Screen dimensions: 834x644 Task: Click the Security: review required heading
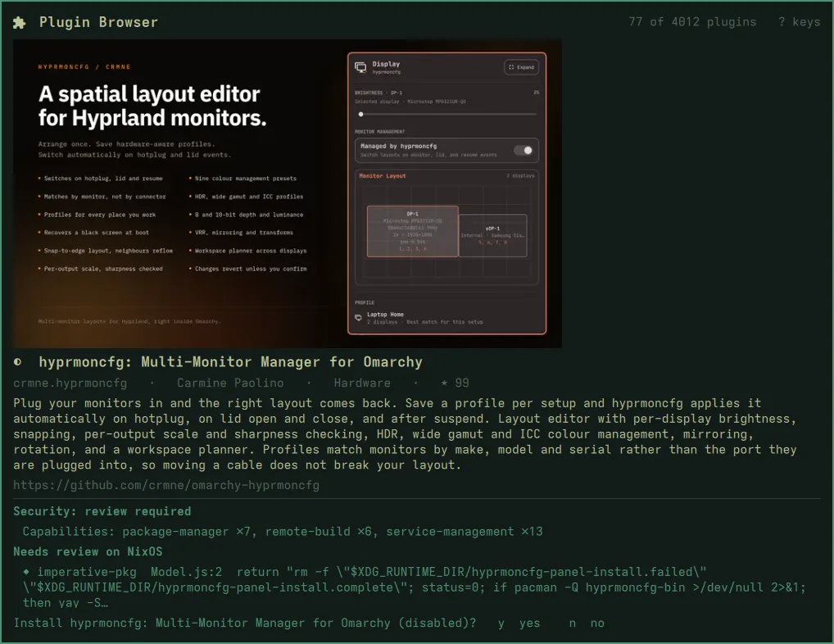tap(102, 511)
